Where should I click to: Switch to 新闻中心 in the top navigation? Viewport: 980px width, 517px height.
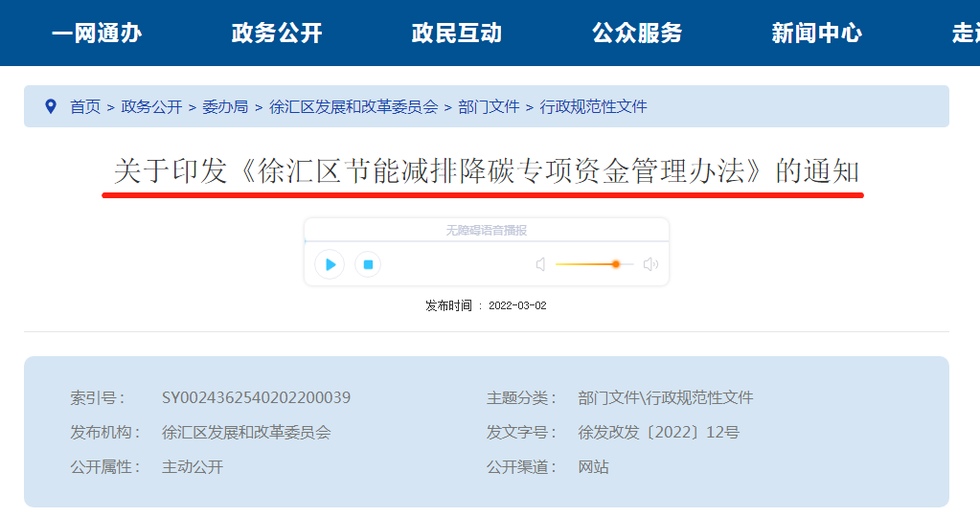pos(816,34)
